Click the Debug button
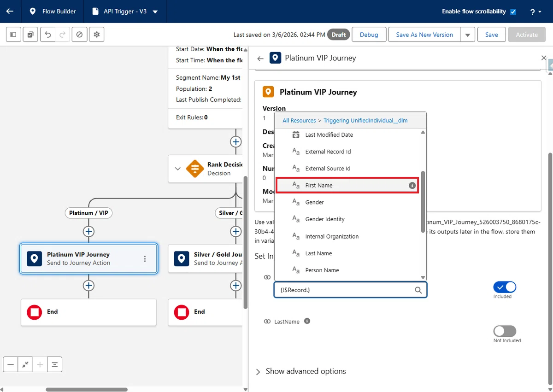The image size is (553, 392). pyautogui.click(x=369, y=35)
